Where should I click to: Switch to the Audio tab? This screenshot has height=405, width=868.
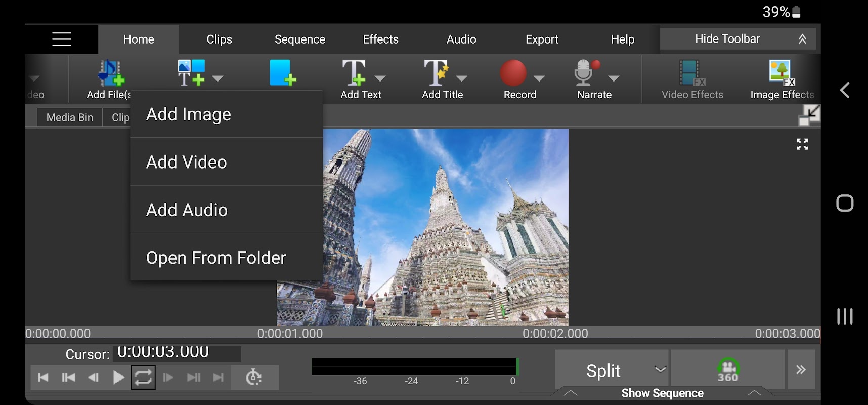pyautogui.click(x=461, y=39)
